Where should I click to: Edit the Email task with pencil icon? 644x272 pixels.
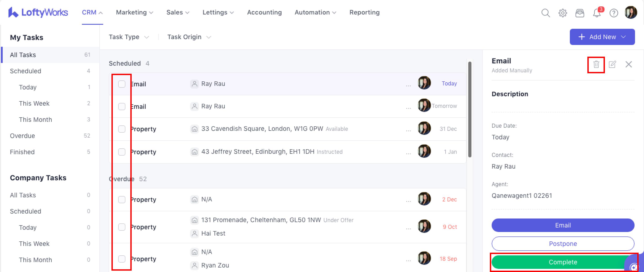tap(612, 65)
